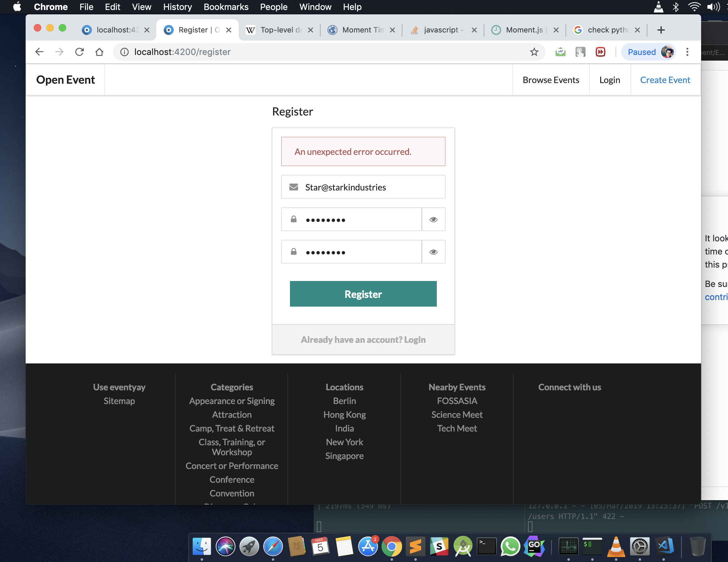
Task: Open the Sitemap footer link
Action: 119,401
